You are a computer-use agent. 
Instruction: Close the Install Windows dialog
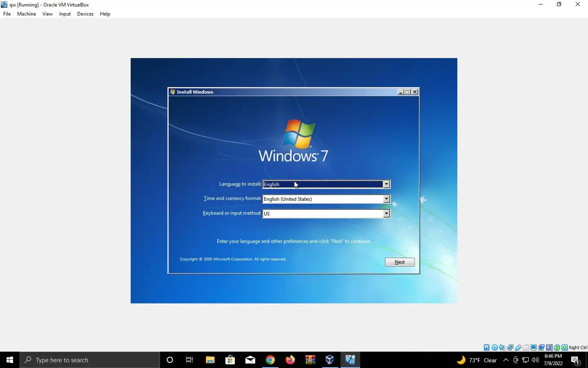coord(415,92)
